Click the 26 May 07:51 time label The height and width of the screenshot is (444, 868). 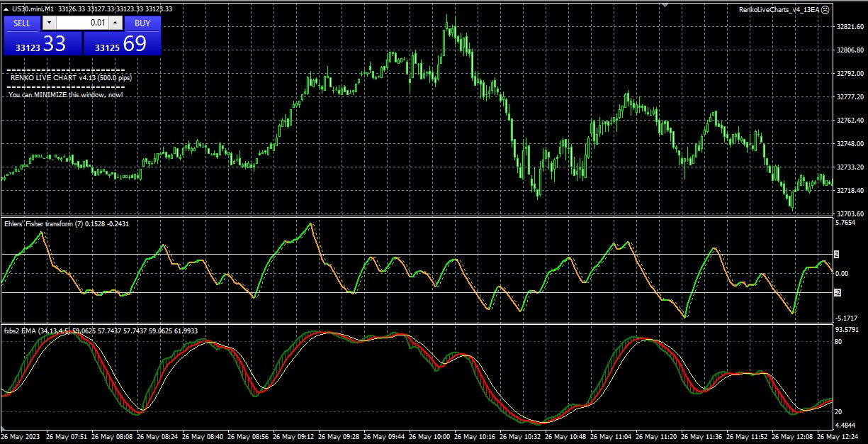pyautogui.click(x=67, y=436)
